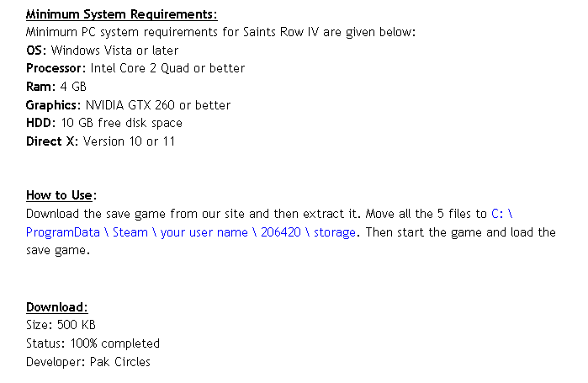This screenshot has width=588, height=383.
Task: Click the 'Developer: Pak Circles' line
Action: tap(88, 362)
